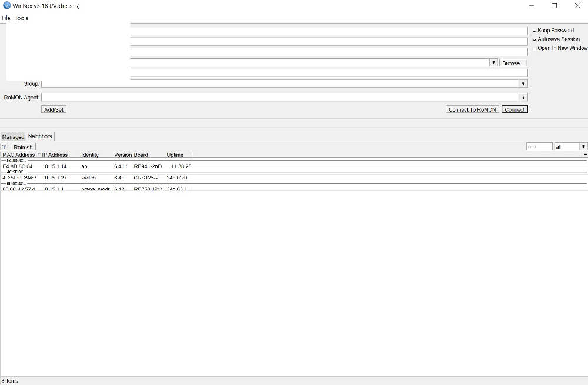Screen dimensions: 588x385
Task: Select the neighbor with IP 10.15.1.27
Action: pyautogui.click(x=54, y=178)
